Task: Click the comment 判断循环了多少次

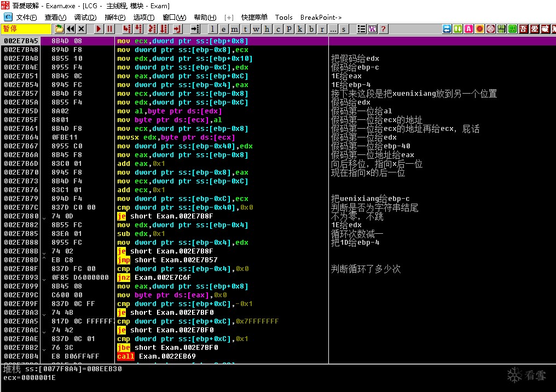Action: [x=366, y=269]
